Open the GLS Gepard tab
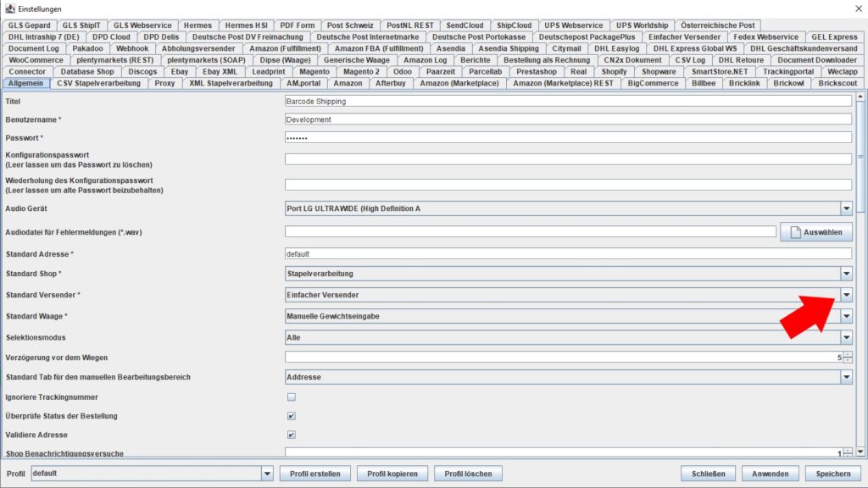The width and height of the screenshot is (868, 488). 29,25
